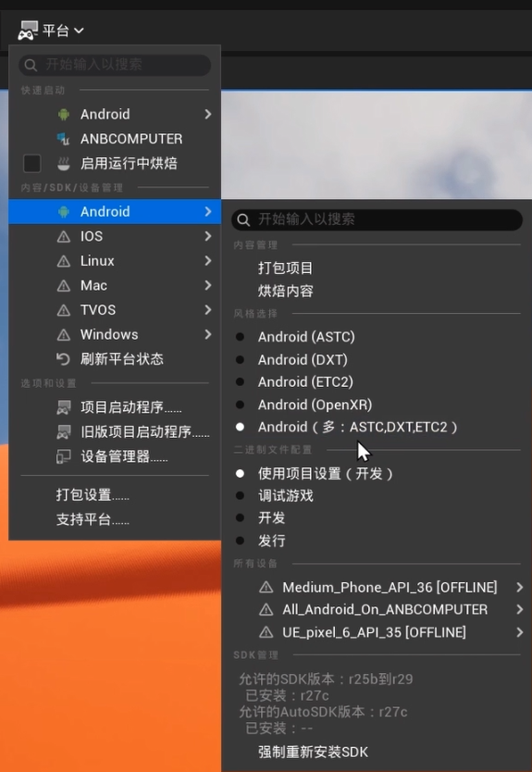This screenshot has height=772, width=532.
Task: Click the magnifier icon in submenu search
Action: point(243,219)
